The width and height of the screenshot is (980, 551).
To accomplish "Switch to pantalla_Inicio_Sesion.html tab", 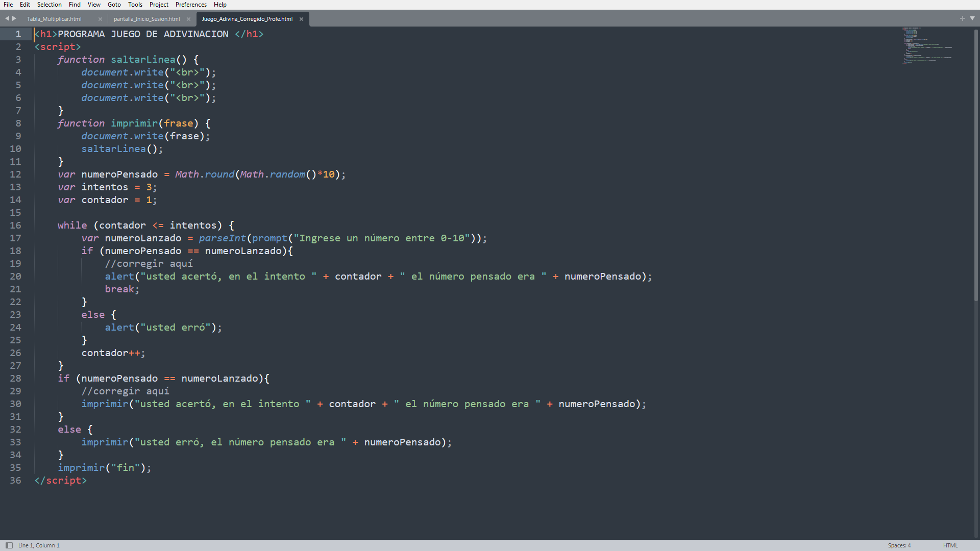I will point(146,19).
